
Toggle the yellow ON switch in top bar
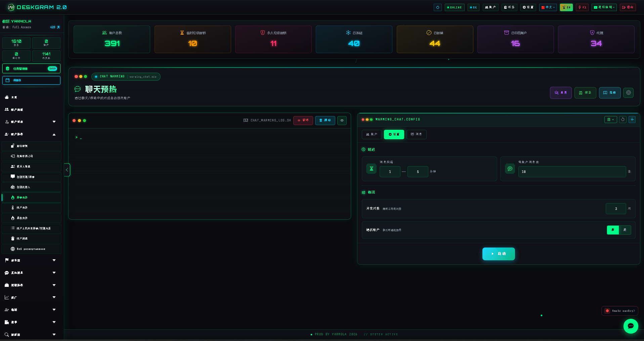pos(566,7)
